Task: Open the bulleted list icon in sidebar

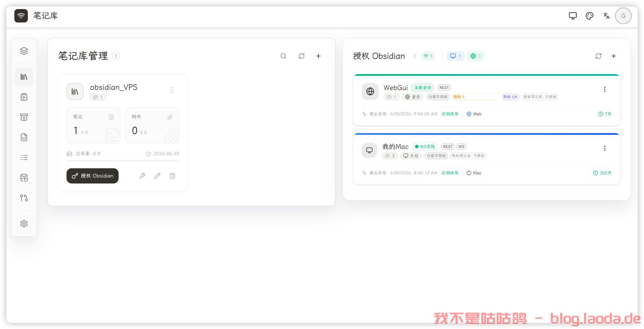Action: point(24,158)
